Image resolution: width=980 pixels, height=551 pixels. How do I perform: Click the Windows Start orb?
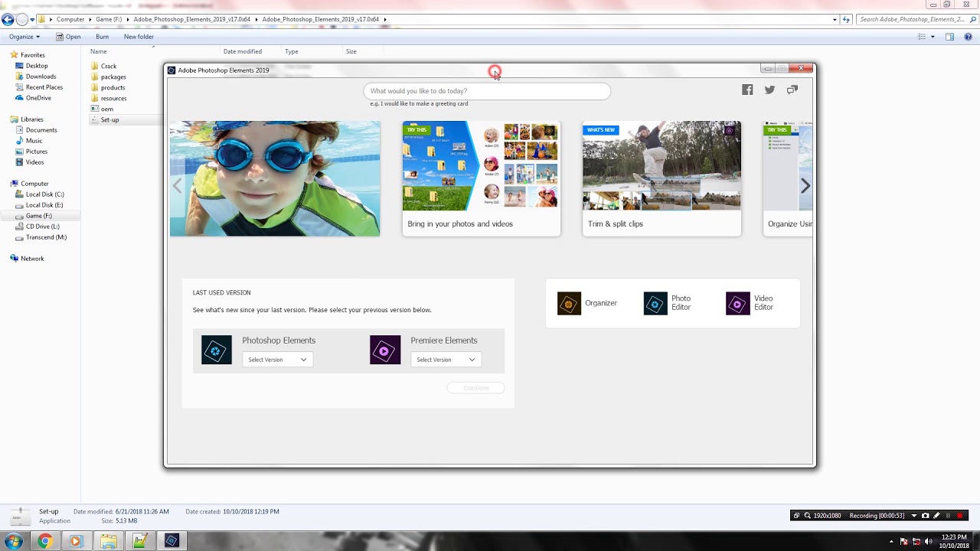(14, 541)
